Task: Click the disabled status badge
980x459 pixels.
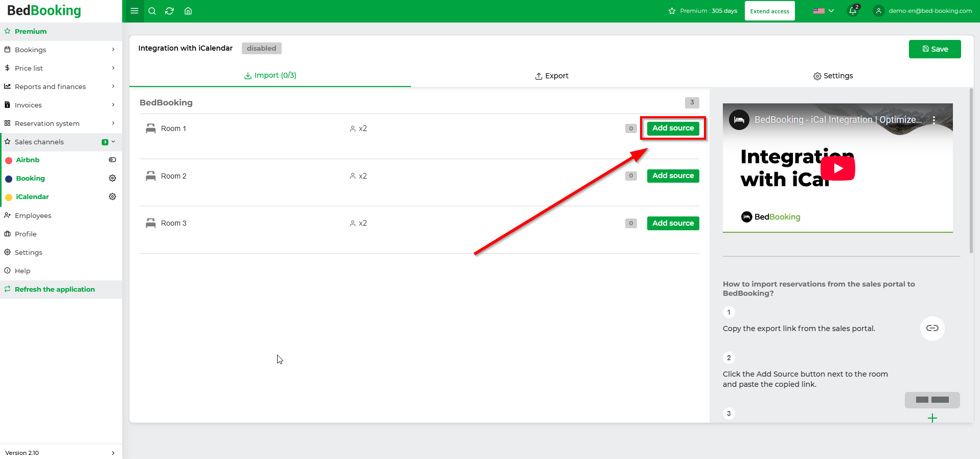Action: click(x=261, y=48)
